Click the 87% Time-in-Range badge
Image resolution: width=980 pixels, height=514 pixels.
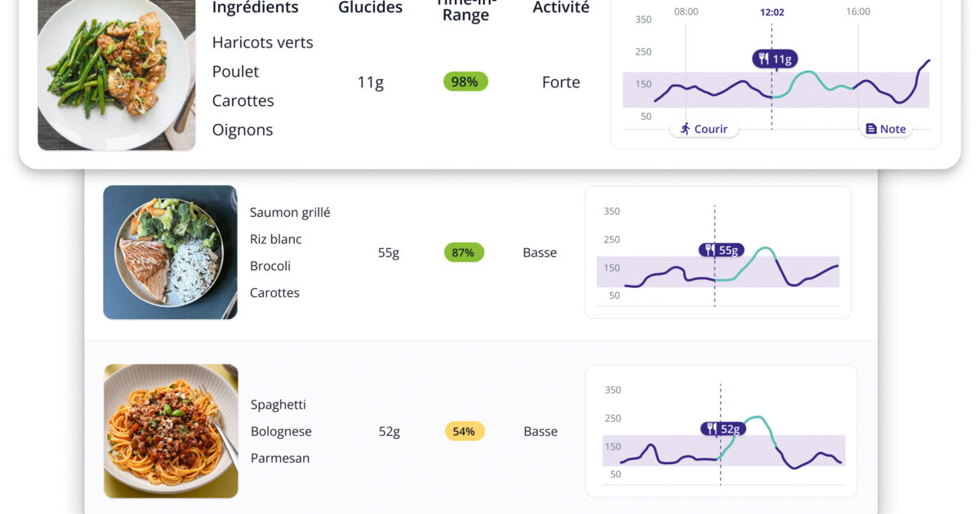(464, 253)
